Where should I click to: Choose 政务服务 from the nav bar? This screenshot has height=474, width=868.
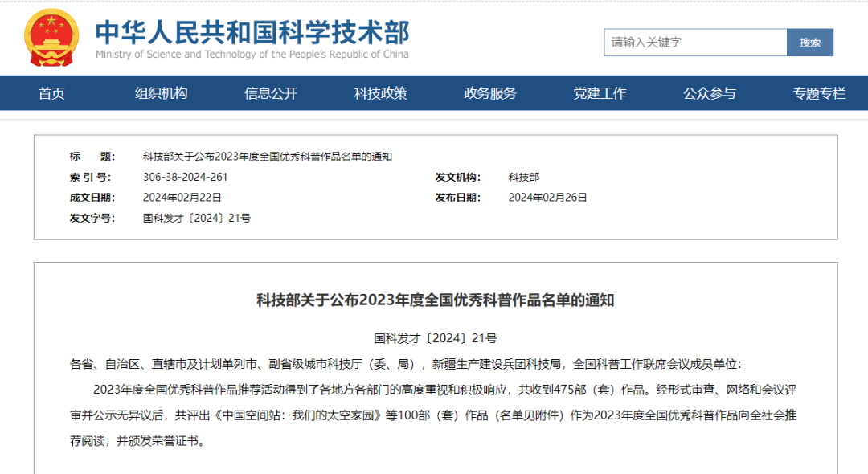(490, 93)
